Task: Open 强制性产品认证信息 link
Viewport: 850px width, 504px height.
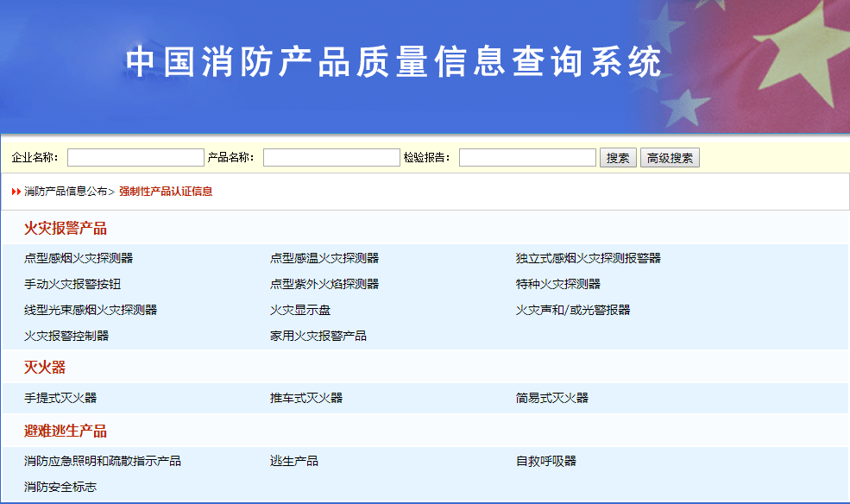Action: point(166,192)
